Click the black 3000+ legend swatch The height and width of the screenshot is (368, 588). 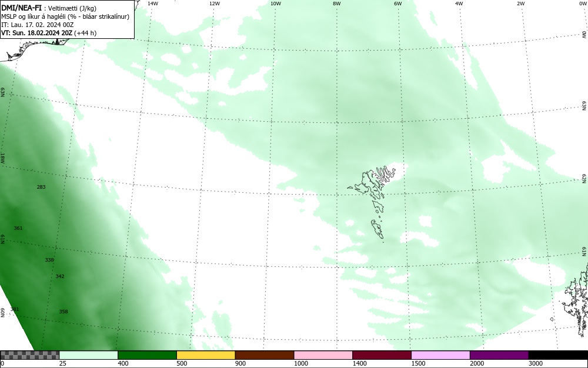click(558, 355)
